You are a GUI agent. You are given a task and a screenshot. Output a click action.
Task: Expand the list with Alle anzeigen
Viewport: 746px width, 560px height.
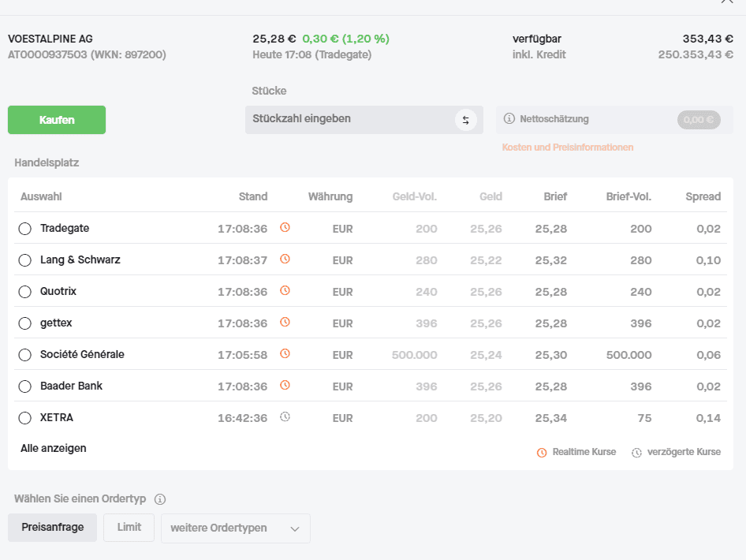tap(54, 448)
